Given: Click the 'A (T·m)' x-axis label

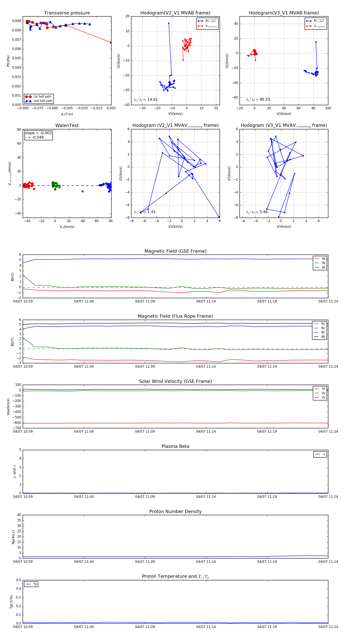Looking at the screenshot, I should click(67, 114).
